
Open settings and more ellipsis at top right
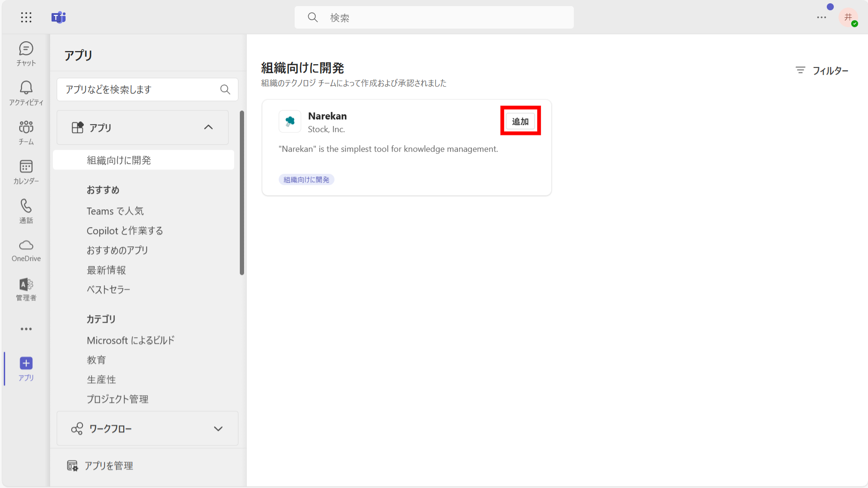coord(822,17)
